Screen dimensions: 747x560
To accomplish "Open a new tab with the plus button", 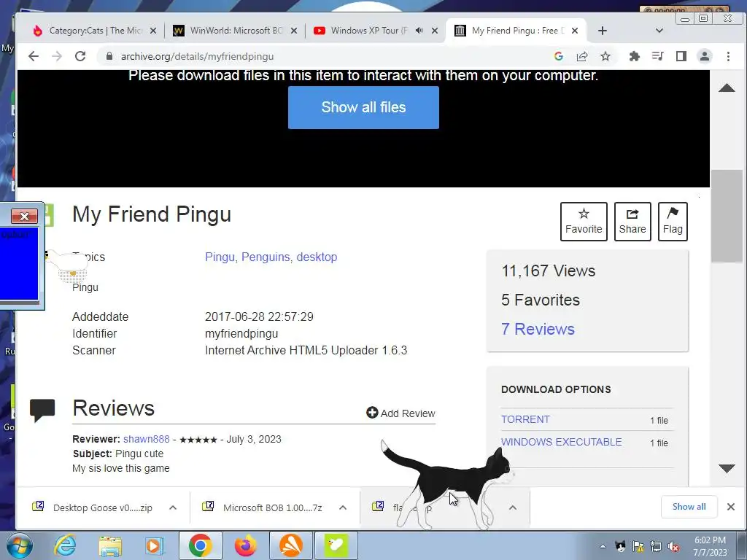I will 602,31.
